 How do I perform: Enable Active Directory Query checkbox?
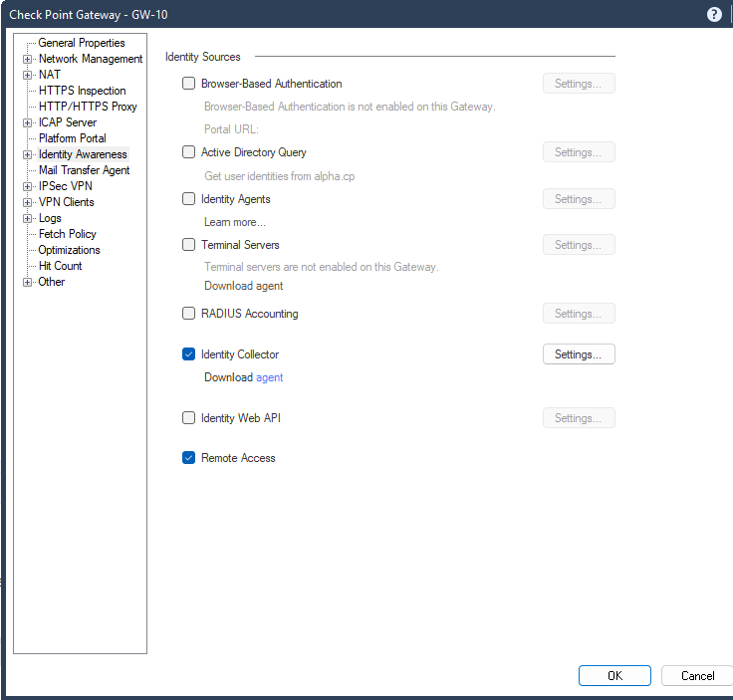point(188,152)
